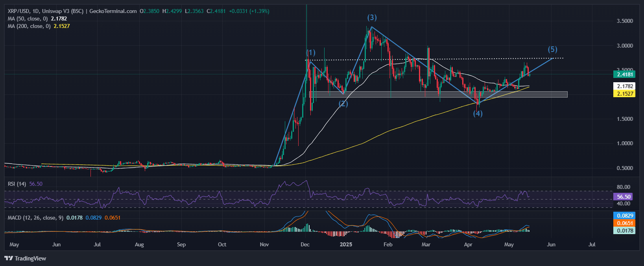The width and height of the screenshot is (644, 266).
Task: Click the Nov label on time axis
Action: 264,244
